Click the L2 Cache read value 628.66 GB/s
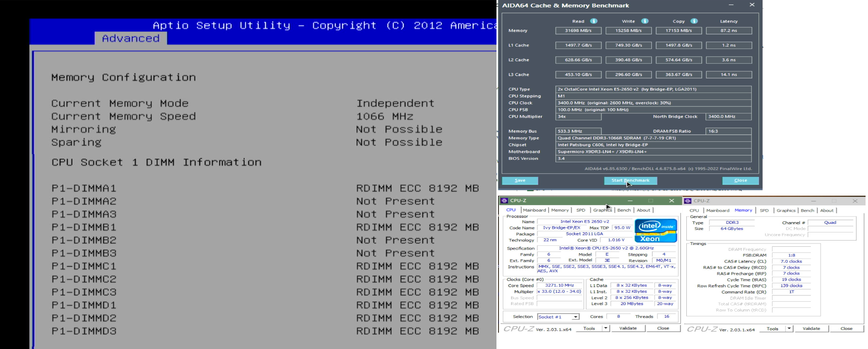The width and height of the screenshot is (868, 349). (x=578, y=60)
